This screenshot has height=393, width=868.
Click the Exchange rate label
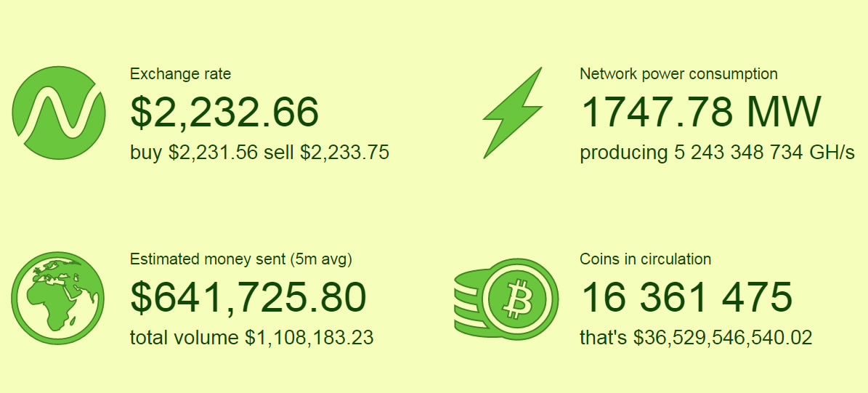pos(180,73)
